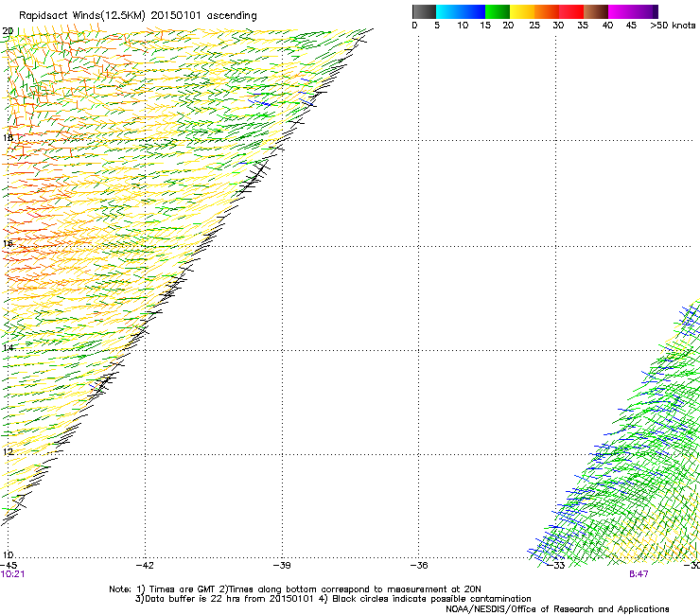Click longitude label -39 on bottom axis
Image resolution: width=700 pixels, height=615 pixels.
click(282, 566)
